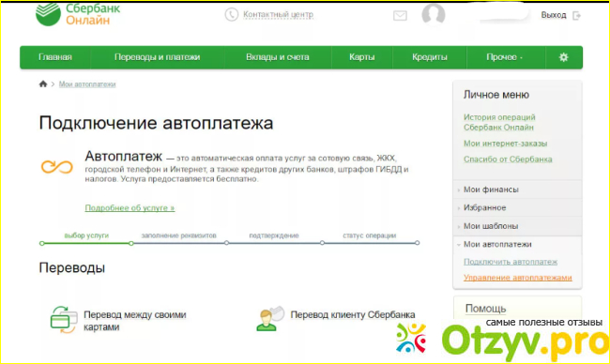Viewport: 610px width, 364px height.
Task: Expand Мои шаблоны section
Action: (x=517, y=226)
